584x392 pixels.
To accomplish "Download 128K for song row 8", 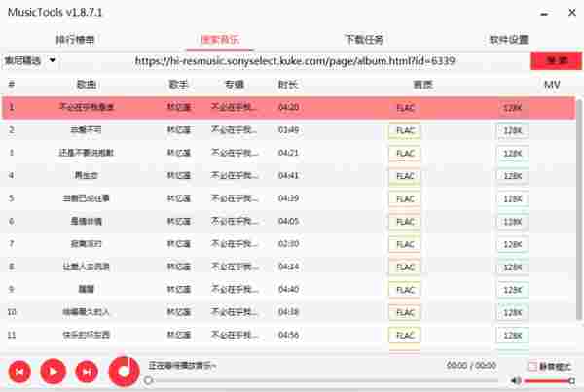I will [513, 267].
